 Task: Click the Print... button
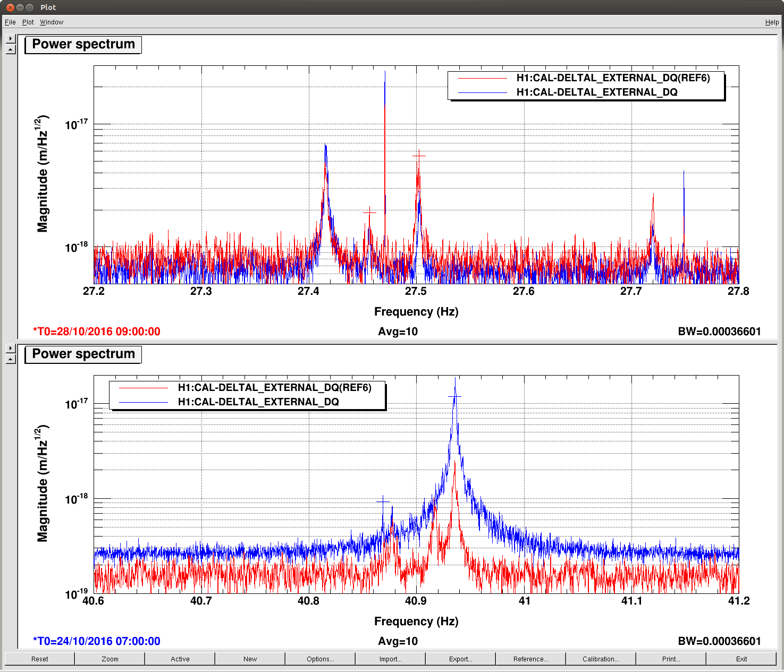(x=671, y=659)
